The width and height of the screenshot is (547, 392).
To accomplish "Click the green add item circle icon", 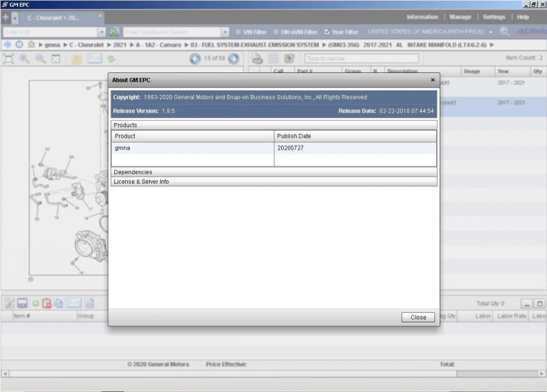I will point(36,303).
